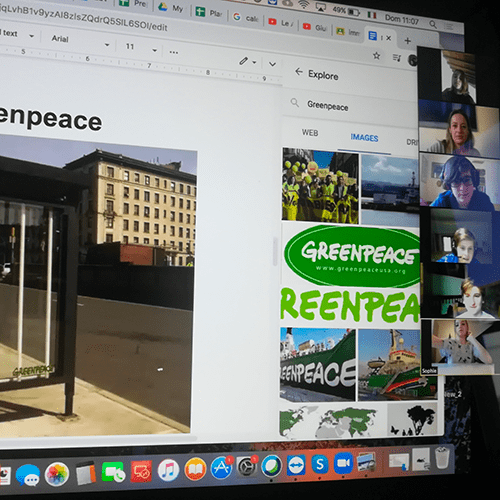This screenshot has height=500, width=500.
Task: Open the more options three-dot toolbar button
Action: 174,52
